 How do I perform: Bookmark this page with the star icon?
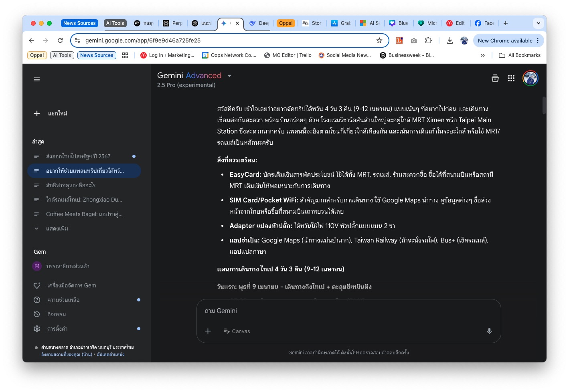click(x=379, y=40)
